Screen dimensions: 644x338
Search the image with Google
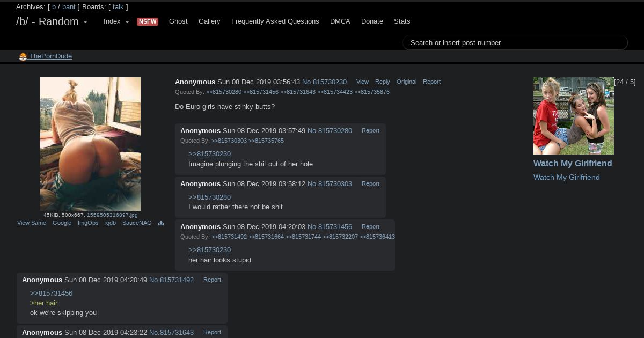click(62, 223)
